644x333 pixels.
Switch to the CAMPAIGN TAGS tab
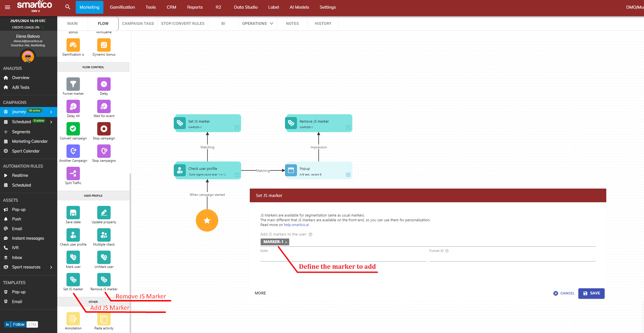tap(138, 23)
